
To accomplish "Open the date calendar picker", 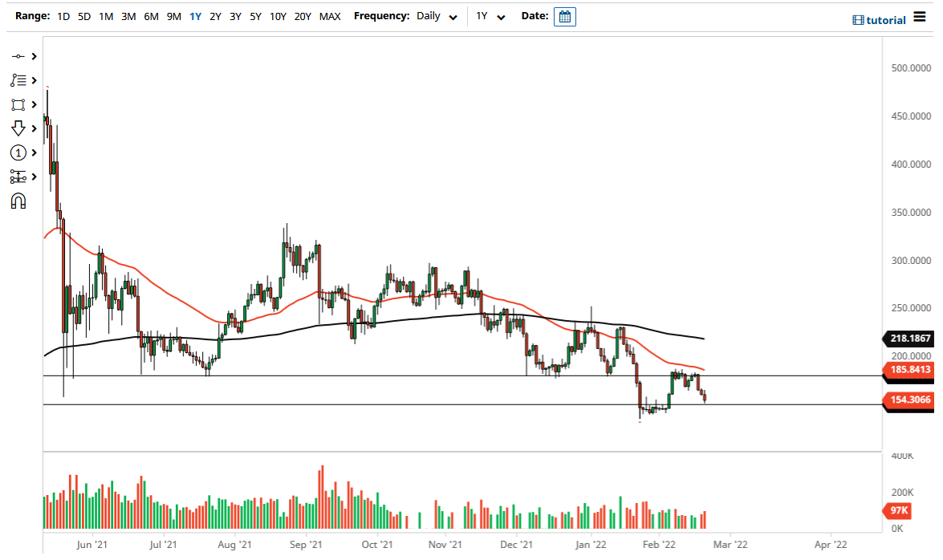I will pyautogui.click(x=565, y=17).
